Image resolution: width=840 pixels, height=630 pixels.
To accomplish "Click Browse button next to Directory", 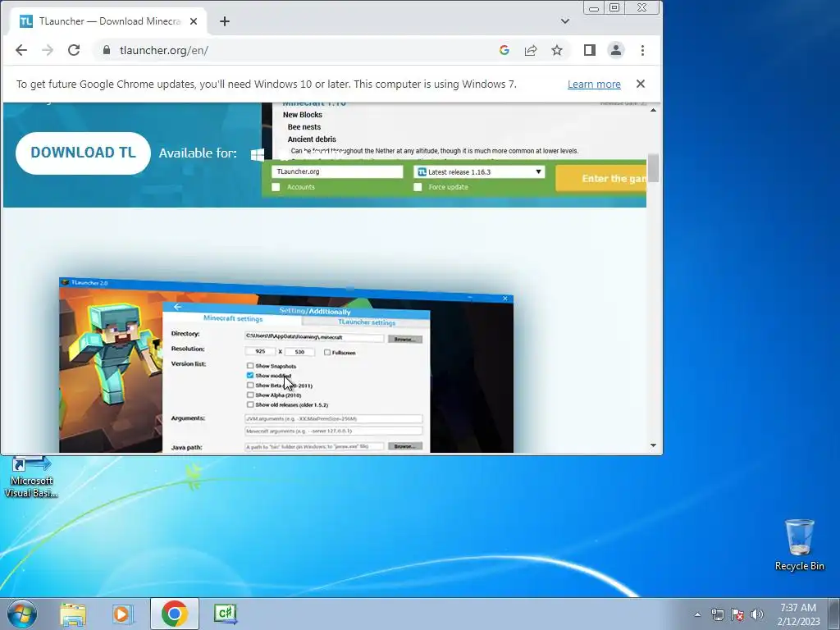I will [x=404, y=339].
